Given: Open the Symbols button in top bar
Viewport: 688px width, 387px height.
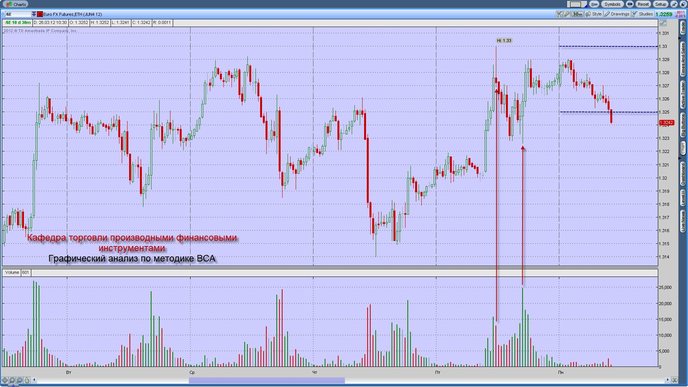Looking at the screenshot, I should click(612, 4).
